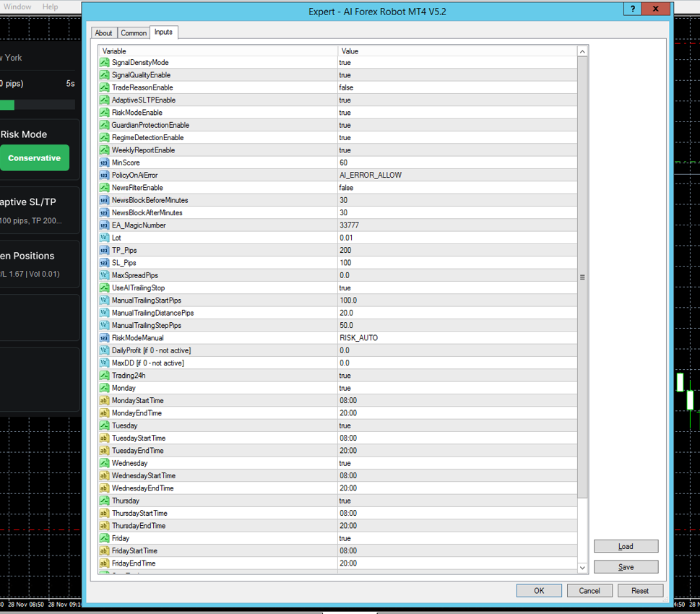Screen dimensions: 700x614
Task: Switch to the About tab
Action: pos(103,33)
